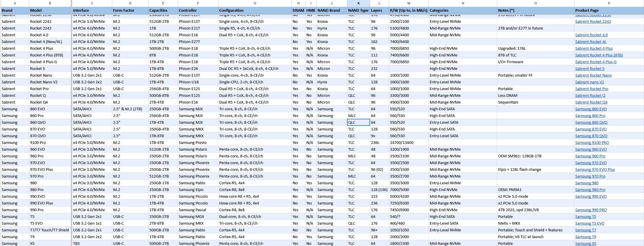This screenshot has height=246, width=644.
Task: Select the Phison E27T controller cell
Action: [x=198, y=42]
